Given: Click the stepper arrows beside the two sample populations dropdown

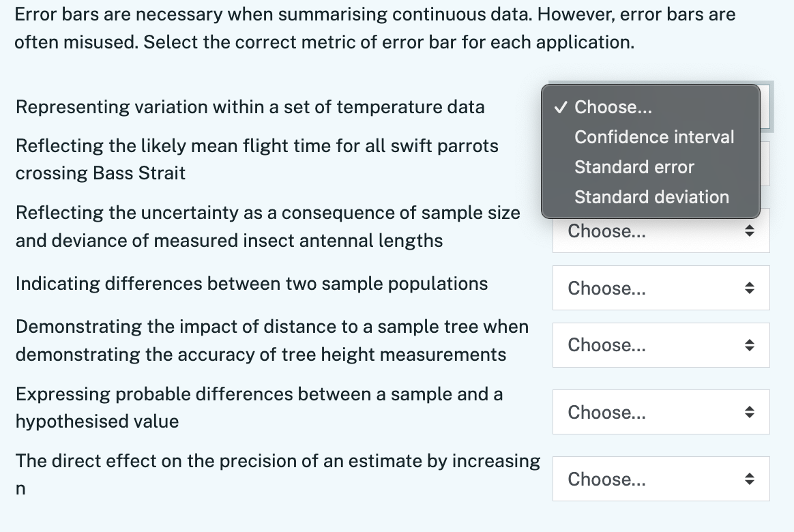Looking at the screenshot, I should (x=751, y=287).
